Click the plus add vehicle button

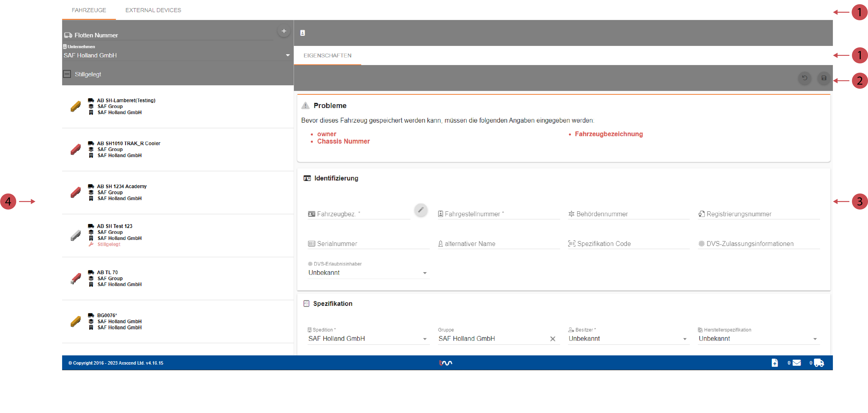tap(284, 31)
